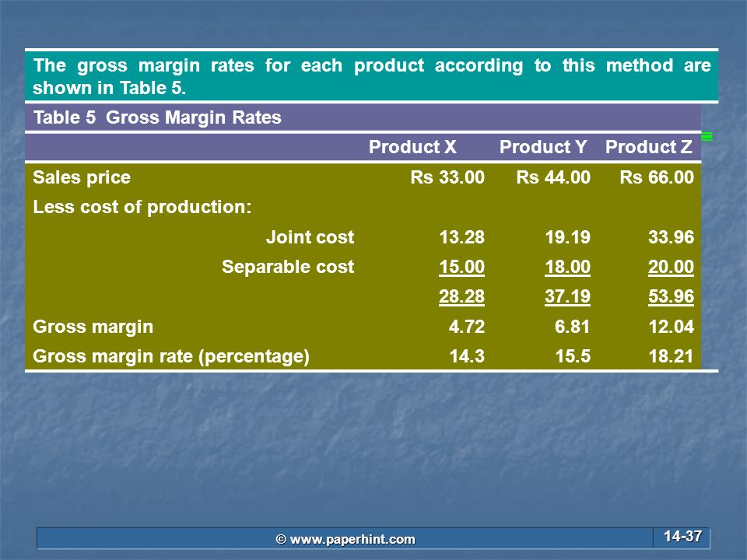Viewport: 747px width, 560px height.
Task: Click the Joint cost row label
Action: 310,237
